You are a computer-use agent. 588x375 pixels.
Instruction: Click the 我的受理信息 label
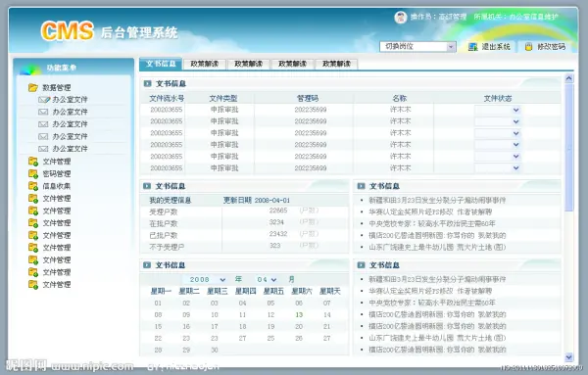point(171,201)
